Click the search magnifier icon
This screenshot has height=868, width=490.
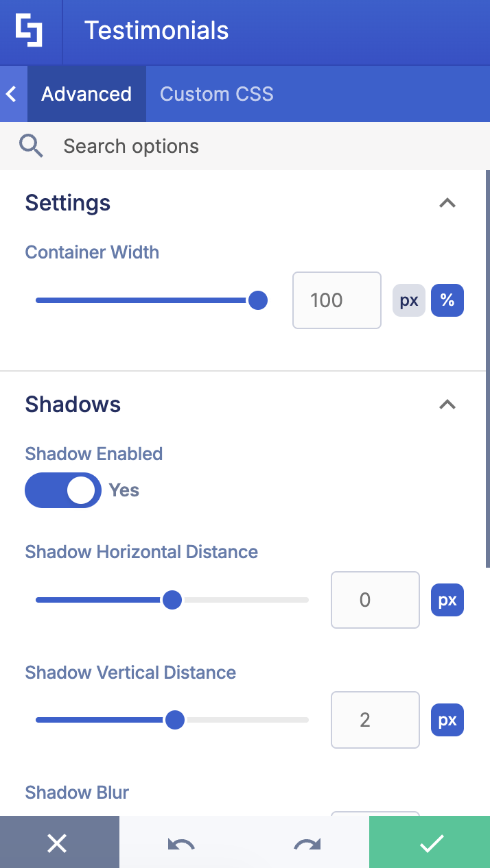coord(31,145)
